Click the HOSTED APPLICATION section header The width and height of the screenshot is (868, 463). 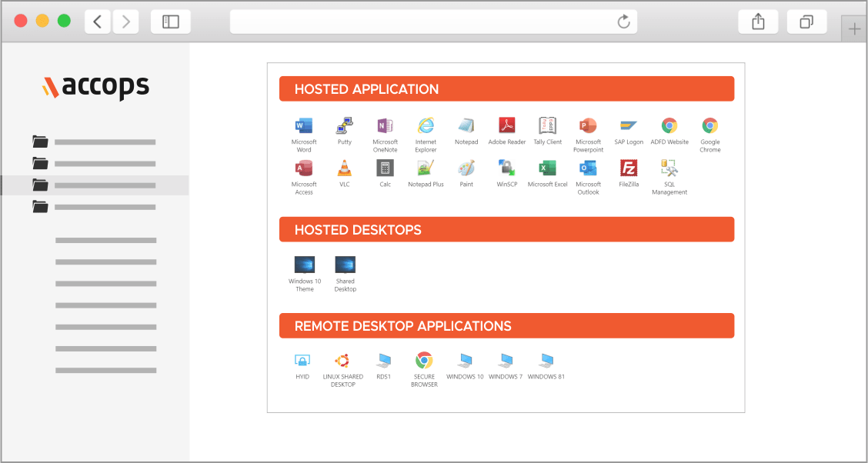point(506,88)
